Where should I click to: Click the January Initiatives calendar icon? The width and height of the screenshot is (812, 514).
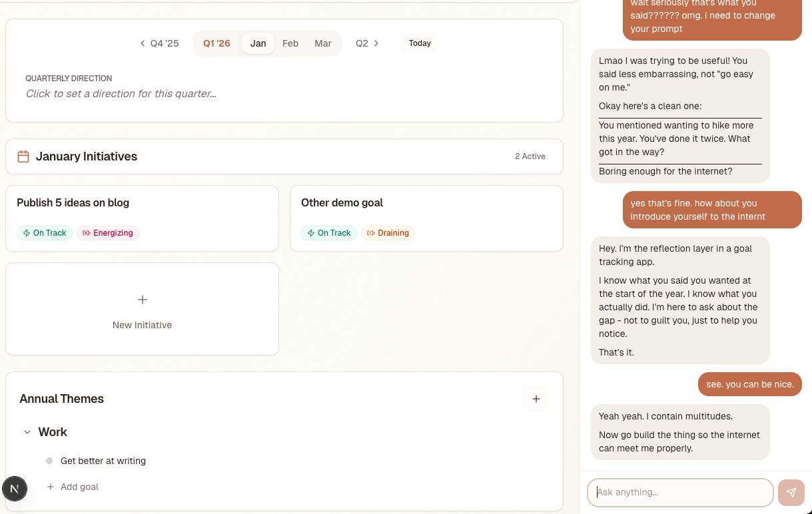[x=23, y=156]
